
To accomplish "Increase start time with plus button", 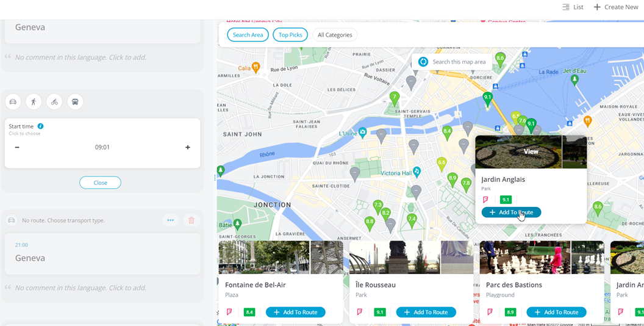I will (x=188, y=147).
